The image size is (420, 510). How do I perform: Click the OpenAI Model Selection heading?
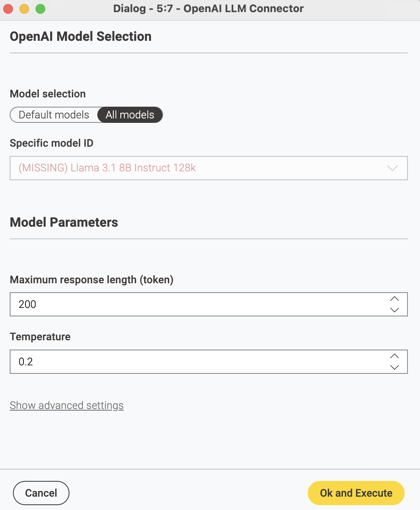point(81,36)
